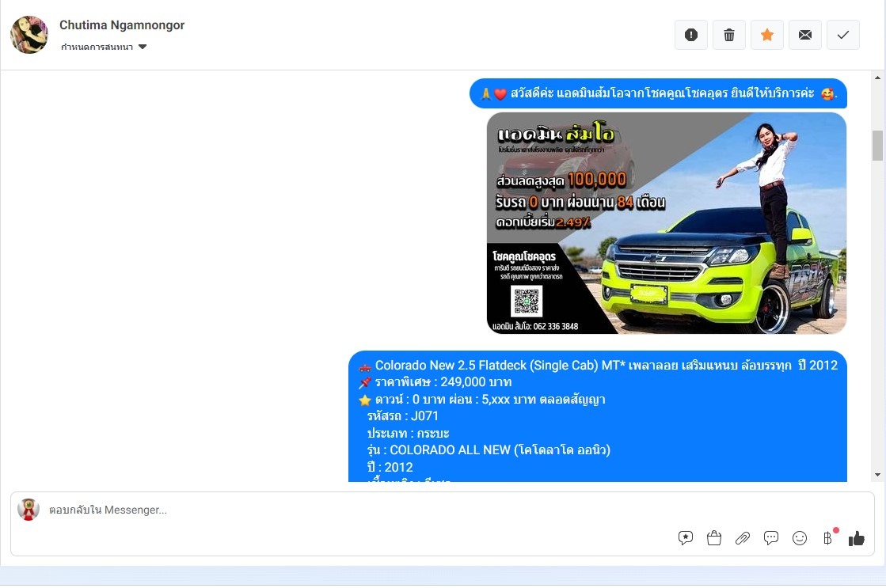Click scrollbar up arrow in chat
This screenshot has width=886, height=588.
pyautogui.click(x=877, y=78)
